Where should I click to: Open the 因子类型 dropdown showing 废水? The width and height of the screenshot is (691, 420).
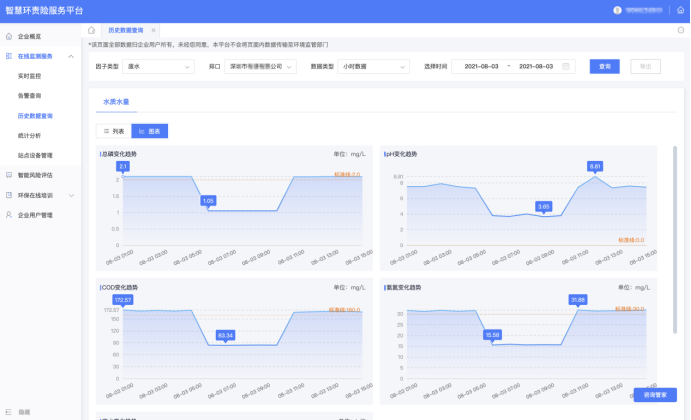[x=158, y=67]
